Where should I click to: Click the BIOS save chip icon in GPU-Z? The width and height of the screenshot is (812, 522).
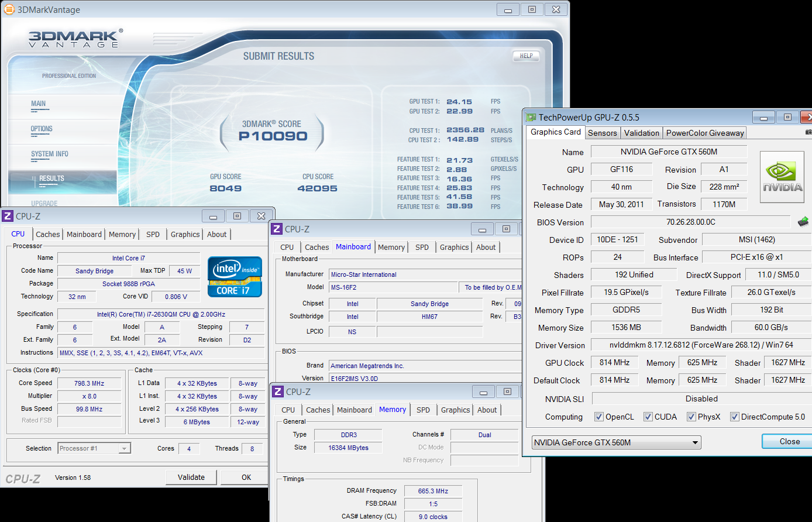click(x=803, y=222)
